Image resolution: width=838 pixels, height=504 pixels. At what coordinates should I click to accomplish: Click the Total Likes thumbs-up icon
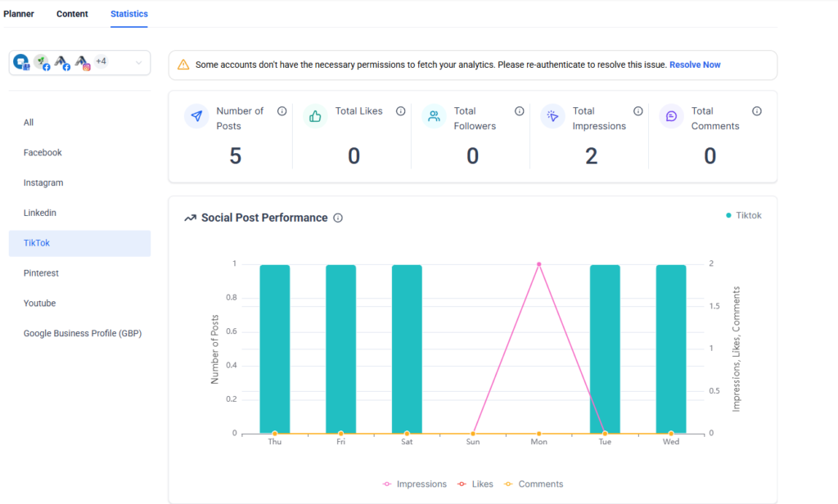pos(315,116)
